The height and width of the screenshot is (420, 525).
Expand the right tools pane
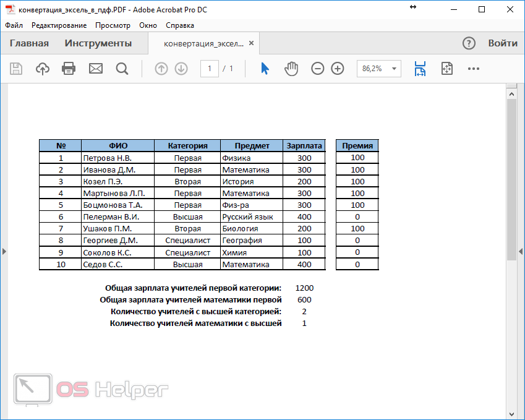(521, 251)
